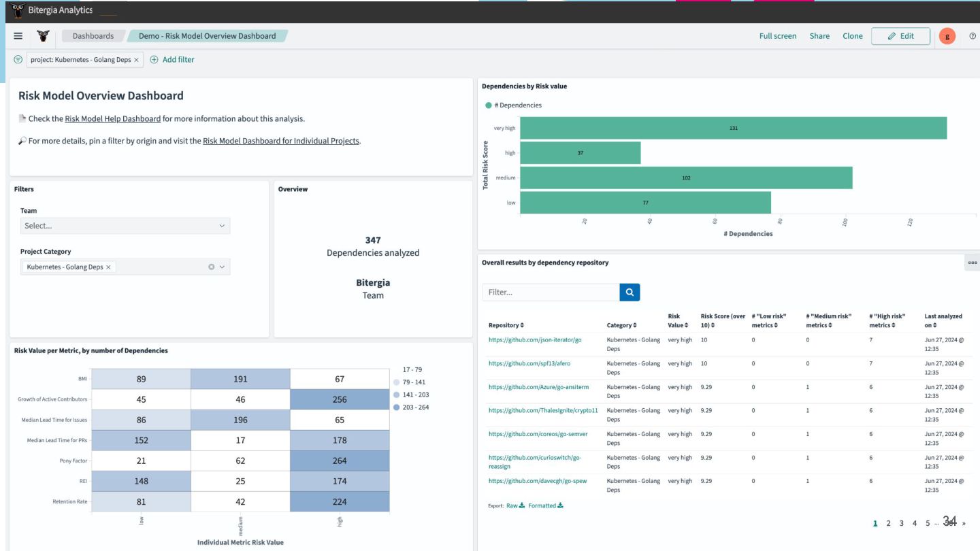Go to results page 4
This screenshot has height=551, width=980.
[x=914, y=523]
